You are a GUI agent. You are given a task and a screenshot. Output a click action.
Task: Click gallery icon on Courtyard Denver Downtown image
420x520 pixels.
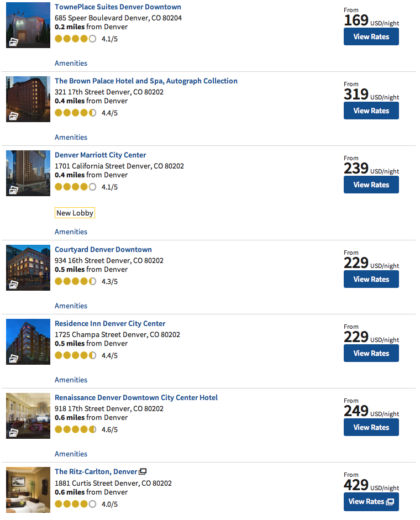click(13, 285)
